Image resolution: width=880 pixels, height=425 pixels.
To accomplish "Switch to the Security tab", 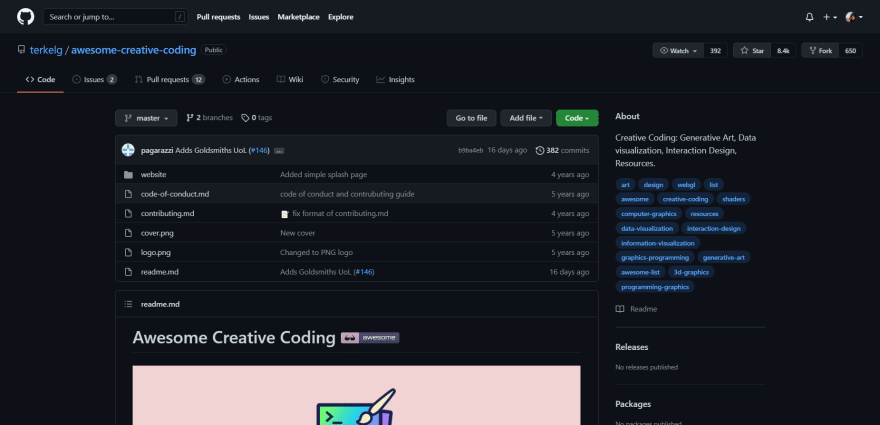I will (340, 80).
